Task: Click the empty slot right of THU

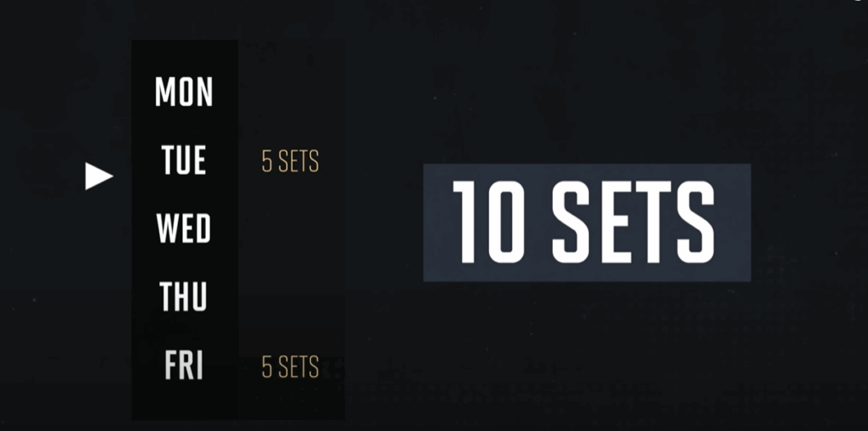Action: point(292,296)
